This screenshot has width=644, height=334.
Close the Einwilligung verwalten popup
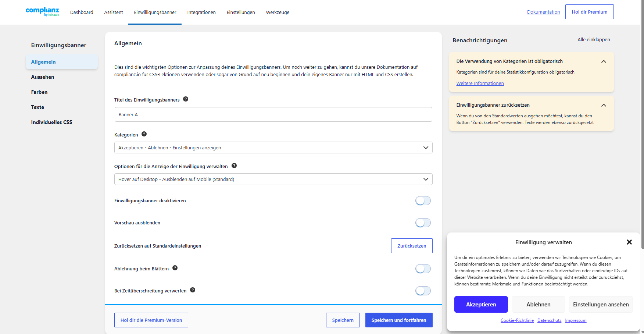pyautogui.click(x=629, y=242)
